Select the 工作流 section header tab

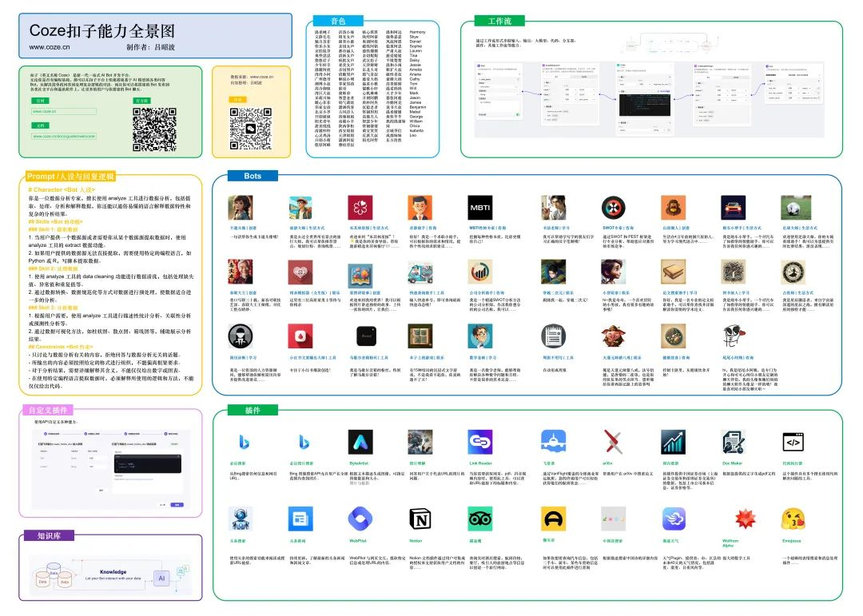click(499, 21)
